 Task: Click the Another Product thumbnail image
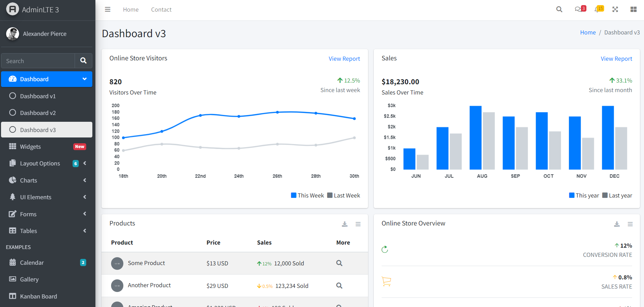point(117,286)
